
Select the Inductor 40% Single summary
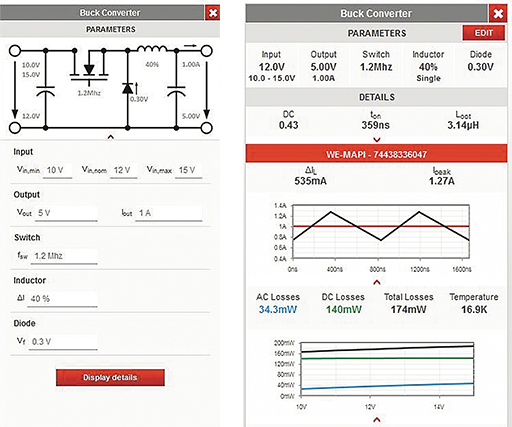coord(428,66)
